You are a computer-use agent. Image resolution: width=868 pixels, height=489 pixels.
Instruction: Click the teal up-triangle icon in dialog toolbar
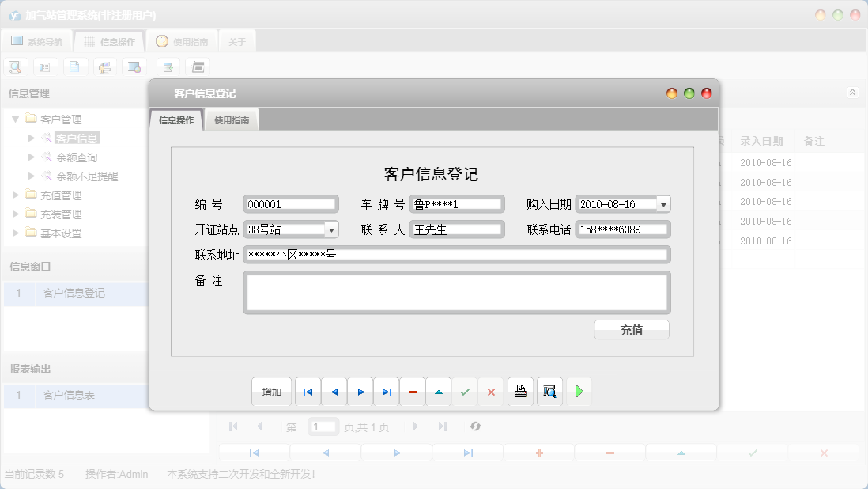[x=439, y=392]
